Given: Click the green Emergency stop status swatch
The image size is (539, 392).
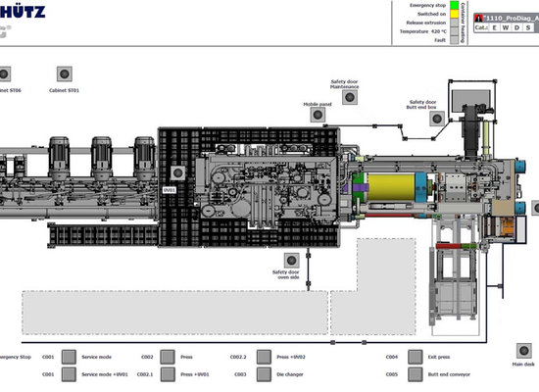Looking at the screenshot, I should pyautogui.click(x=455, y=5).
